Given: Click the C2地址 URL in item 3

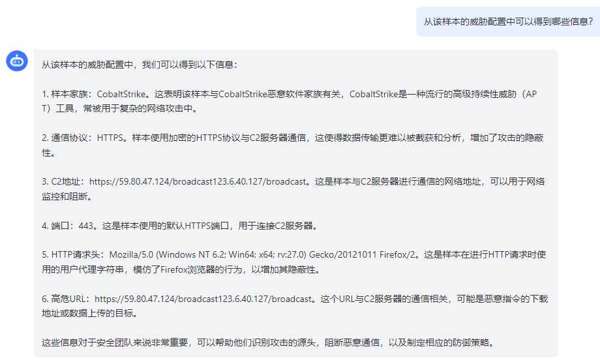Looking at the screenshot, I should coord(198,181).
